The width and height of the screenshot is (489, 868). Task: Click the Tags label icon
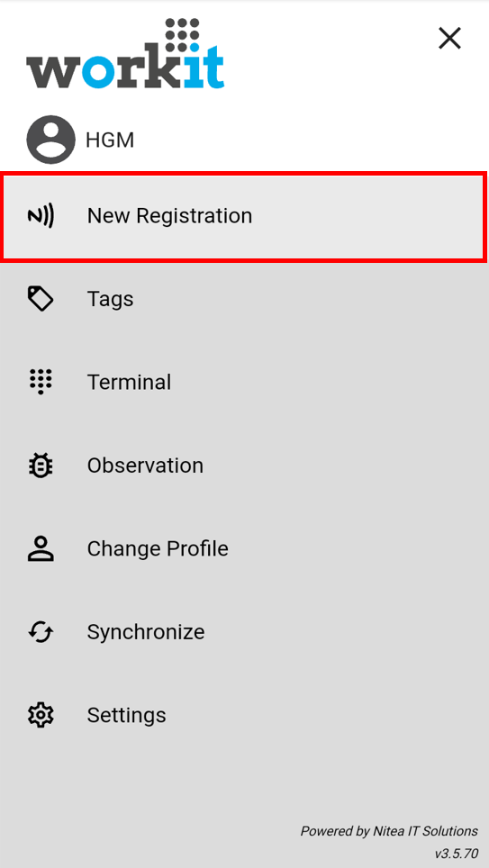(x=41, y=299)
